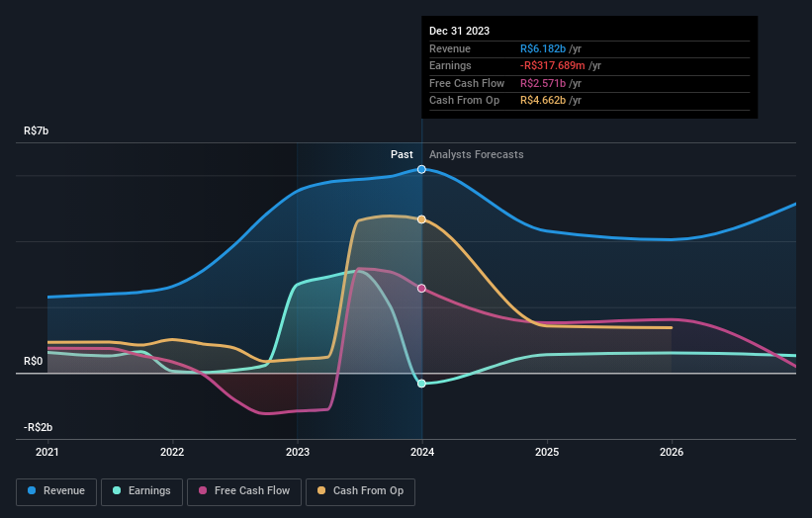Click the Earnings row label in tooltip
The image size is (812, 518).
point(450,65)
